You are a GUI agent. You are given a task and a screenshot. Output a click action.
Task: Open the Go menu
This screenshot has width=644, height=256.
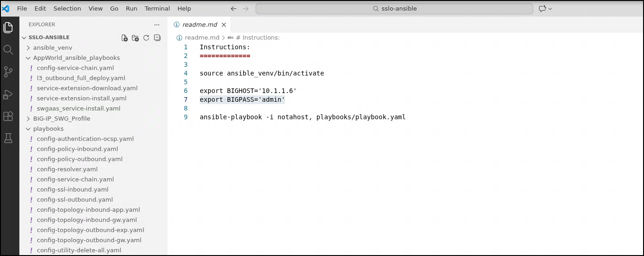click(114, 8)
